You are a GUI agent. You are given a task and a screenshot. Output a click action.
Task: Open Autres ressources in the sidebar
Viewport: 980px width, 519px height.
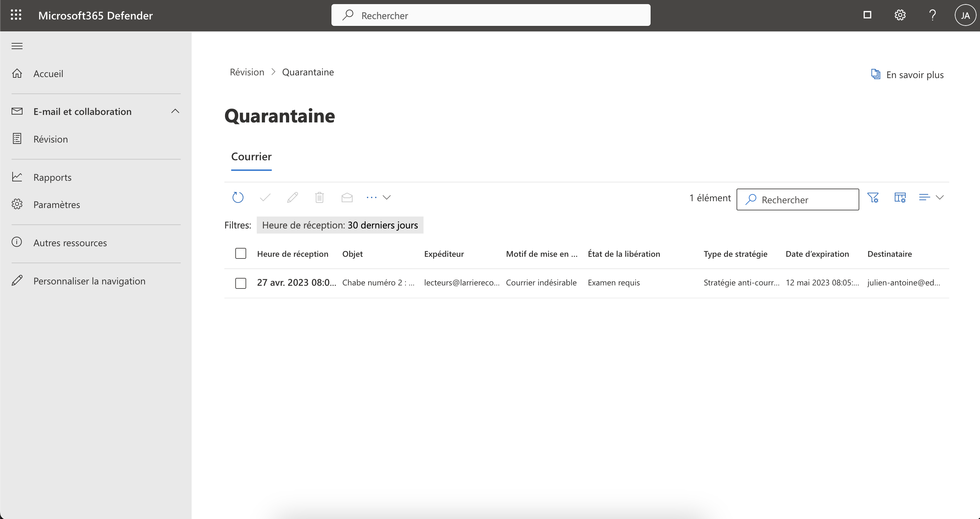(x=70, y=243)
